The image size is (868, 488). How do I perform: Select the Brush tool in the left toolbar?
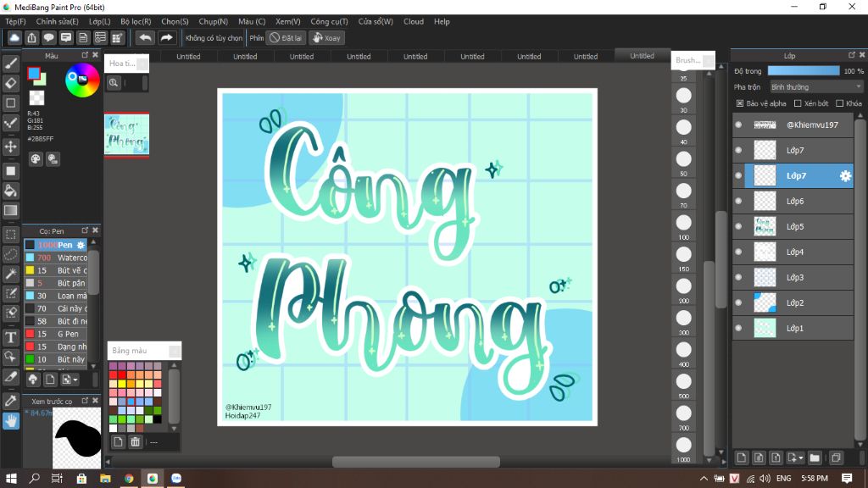coord(10,64)
